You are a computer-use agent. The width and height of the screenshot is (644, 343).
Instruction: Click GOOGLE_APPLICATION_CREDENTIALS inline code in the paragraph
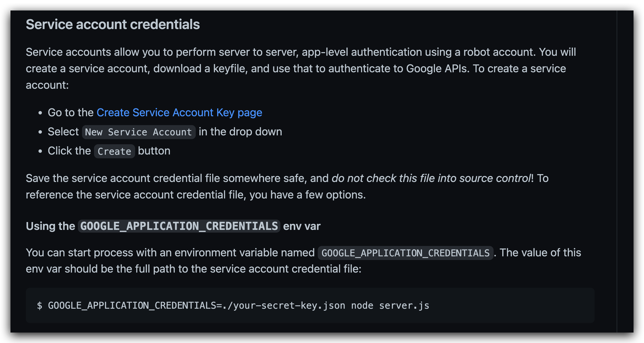[x=405, y=253]
